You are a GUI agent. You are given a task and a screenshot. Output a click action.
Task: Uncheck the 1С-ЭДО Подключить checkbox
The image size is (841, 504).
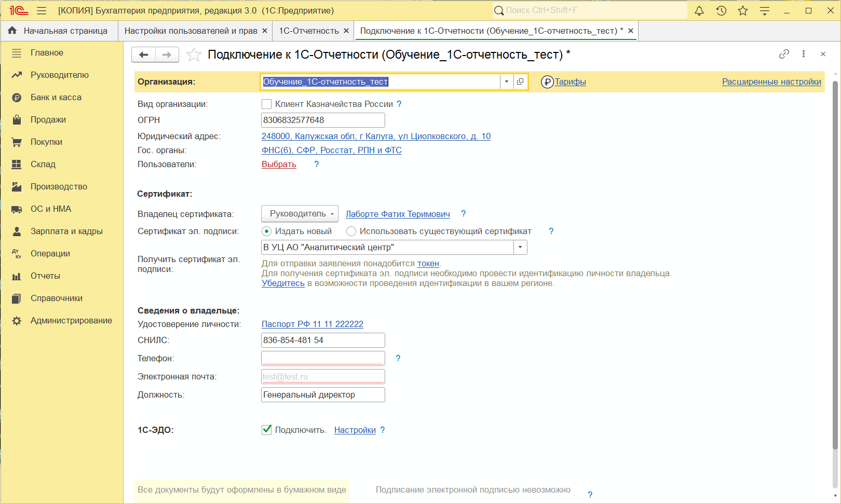click(x=267, y=430)
